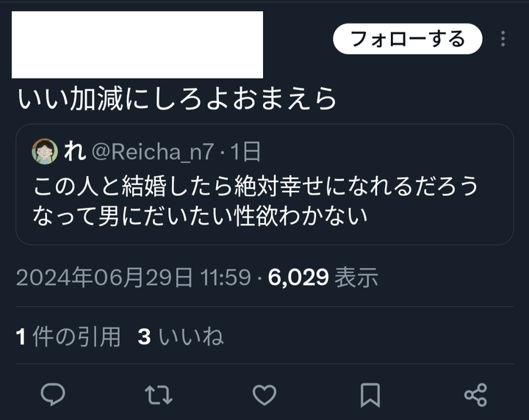Click the 表示 views label

(356, 278)
